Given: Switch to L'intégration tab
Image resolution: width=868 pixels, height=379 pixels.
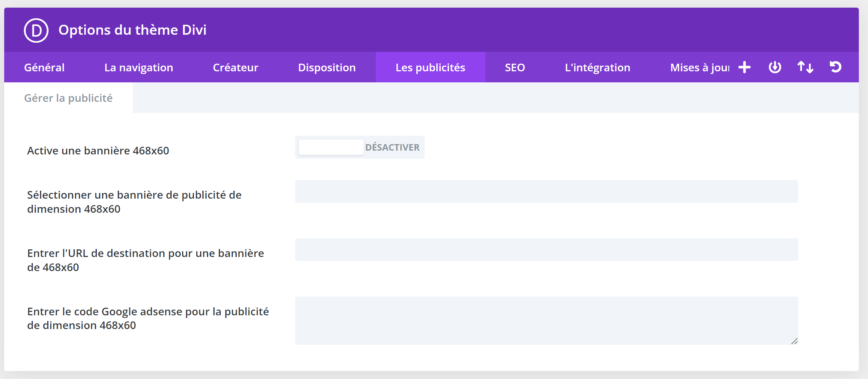Looking at the screenshot, I should pos(598,67).
